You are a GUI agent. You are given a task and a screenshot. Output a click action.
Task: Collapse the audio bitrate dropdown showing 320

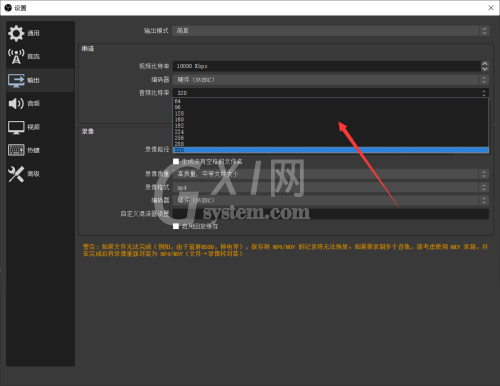(x=331, y=93)
